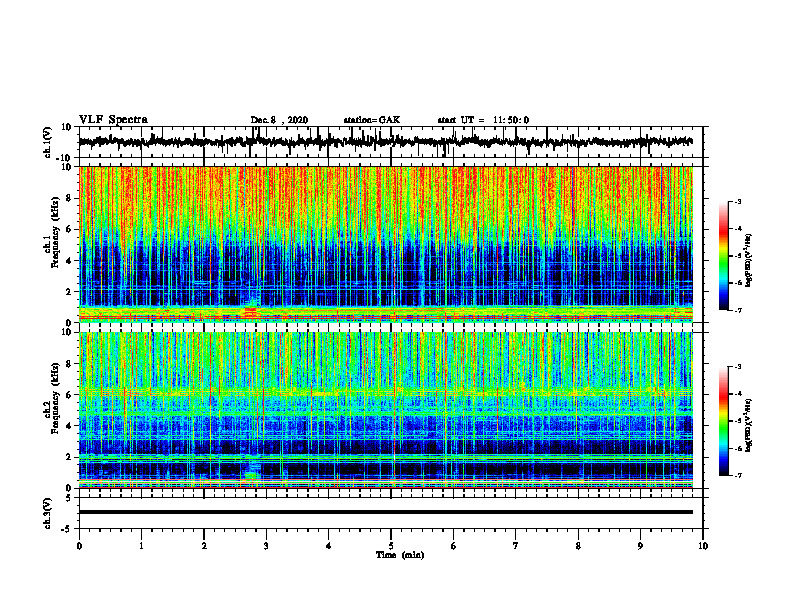Image resolution: width=792 pixels, height=612 pixels.
Task: Click the '-7' label on ch.1 colorbar
Action: click(737, 310)
